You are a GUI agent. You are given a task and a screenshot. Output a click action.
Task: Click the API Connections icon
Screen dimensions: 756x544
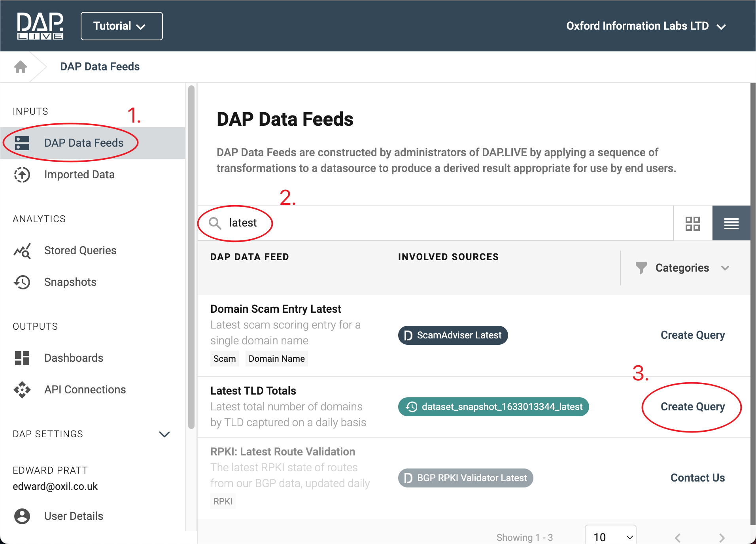pos(22,390)
